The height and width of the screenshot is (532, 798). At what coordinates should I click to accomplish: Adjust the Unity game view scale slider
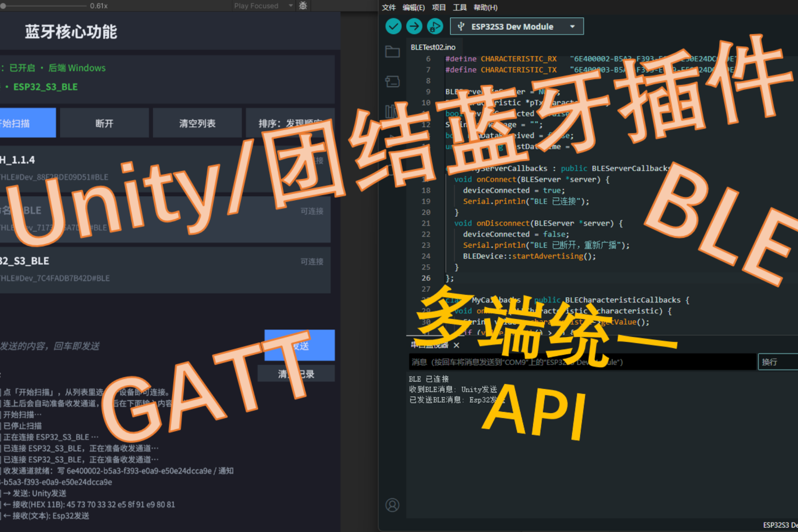(x=43, y=6)
